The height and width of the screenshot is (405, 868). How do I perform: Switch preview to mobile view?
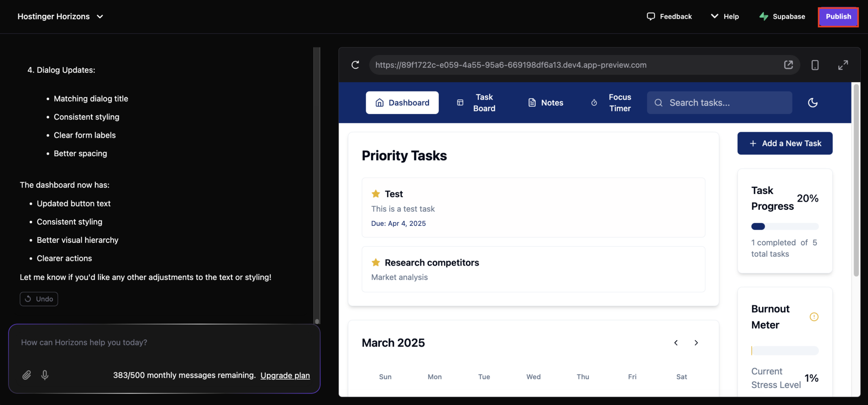tap(814, 65)
